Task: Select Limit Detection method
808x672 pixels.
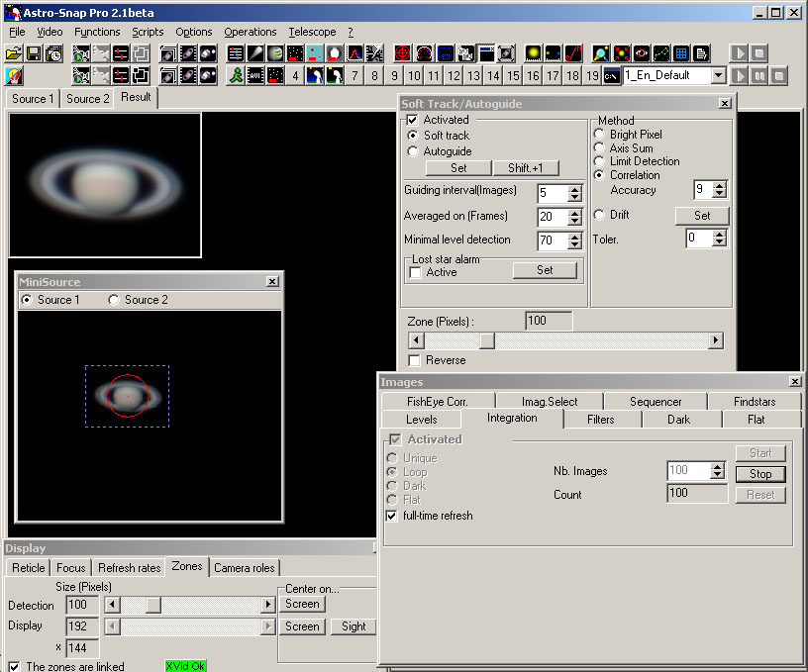Action: 599,161
